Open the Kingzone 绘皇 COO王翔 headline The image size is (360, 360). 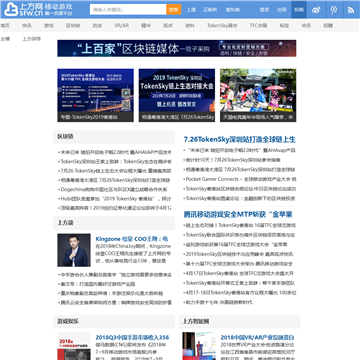pos(132,239)
